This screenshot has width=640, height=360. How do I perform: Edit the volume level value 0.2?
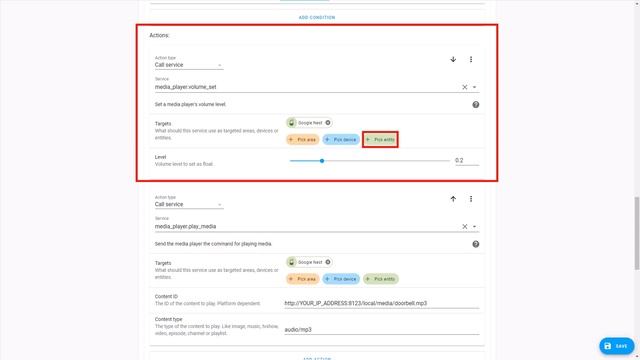pos(467,160)
